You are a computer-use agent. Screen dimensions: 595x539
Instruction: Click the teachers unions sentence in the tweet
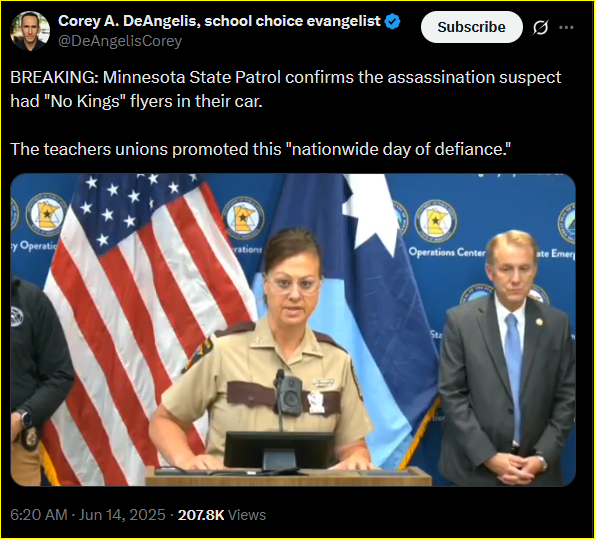(261, 149)
